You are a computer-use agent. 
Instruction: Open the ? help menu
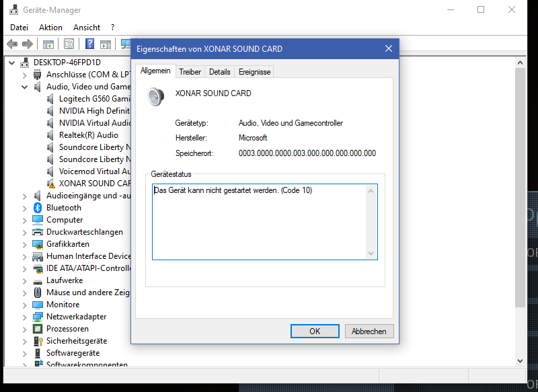tap(113, 28)
